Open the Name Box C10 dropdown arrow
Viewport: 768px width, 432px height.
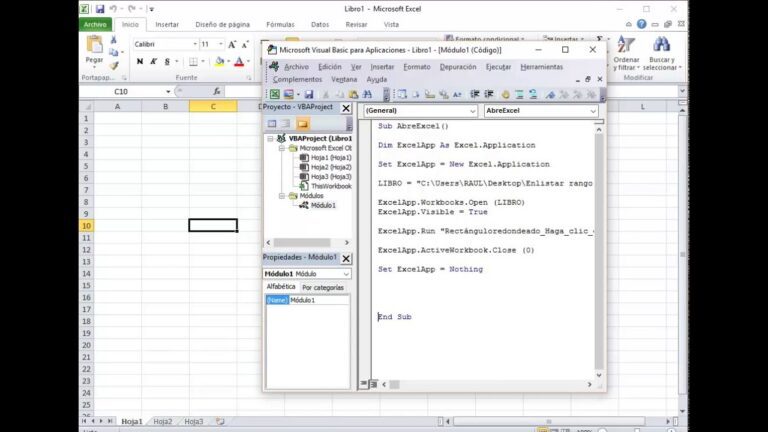[168, 92]
